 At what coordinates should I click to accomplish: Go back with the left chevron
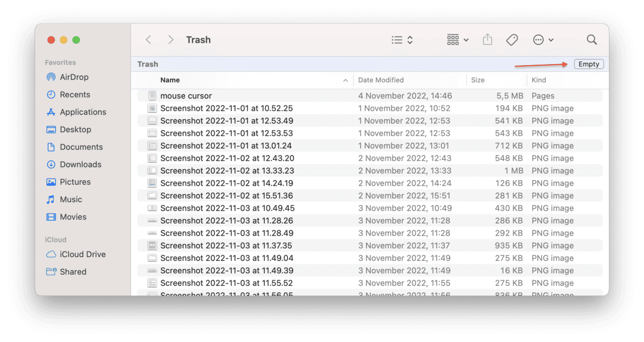click(x=149, y=40)
